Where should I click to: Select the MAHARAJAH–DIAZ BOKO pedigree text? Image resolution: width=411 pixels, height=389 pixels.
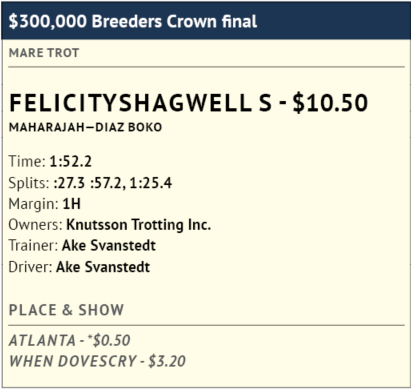86,127
